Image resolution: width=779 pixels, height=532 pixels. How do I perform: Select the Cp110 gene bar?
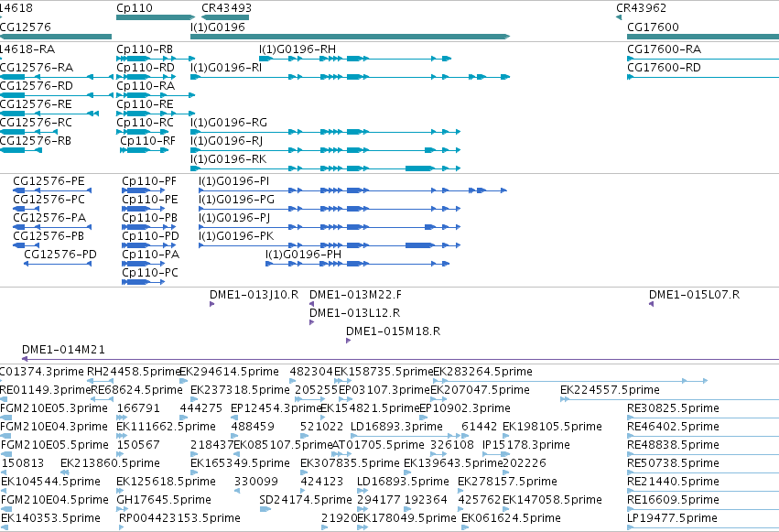(x=156, y=17)
